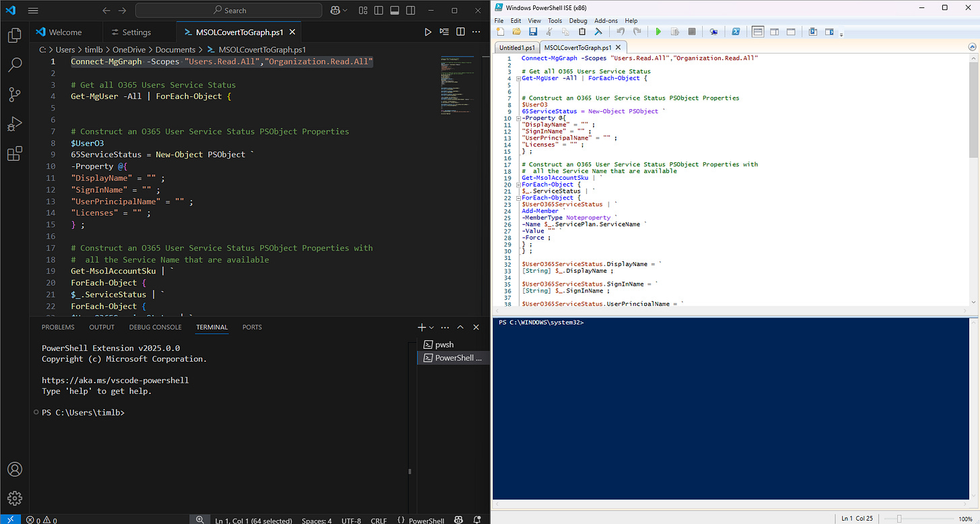Collapse the ForEach-Object block at line 4 in ISE
This screenshot has width=980, height=524.
(x=518, y=78)
